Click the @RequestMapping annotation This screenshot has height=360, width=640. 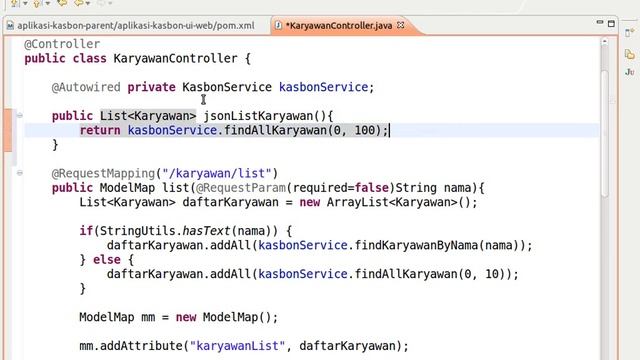[x=103, y=173]
